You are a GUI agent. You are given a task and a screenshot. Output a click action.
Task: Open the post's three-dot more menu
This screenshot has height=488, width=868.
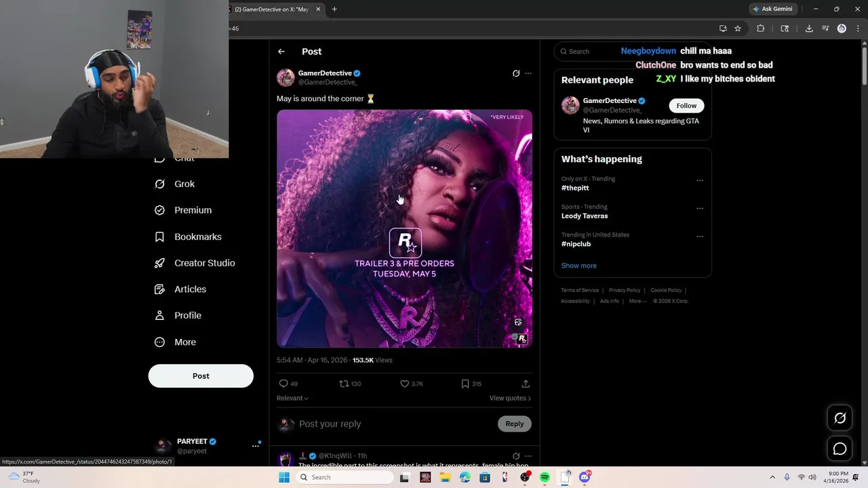[528, 73]
